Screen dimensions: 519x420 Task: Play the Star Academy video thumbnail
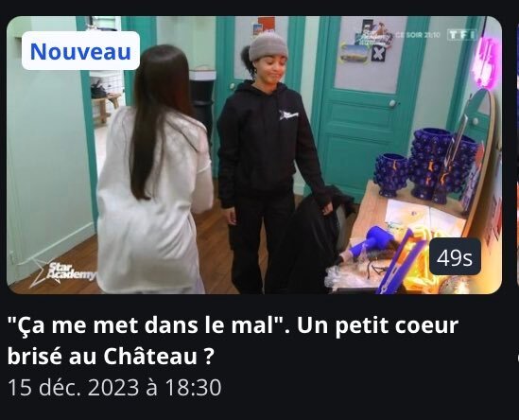pyautogui.click(x=254, y=155)
